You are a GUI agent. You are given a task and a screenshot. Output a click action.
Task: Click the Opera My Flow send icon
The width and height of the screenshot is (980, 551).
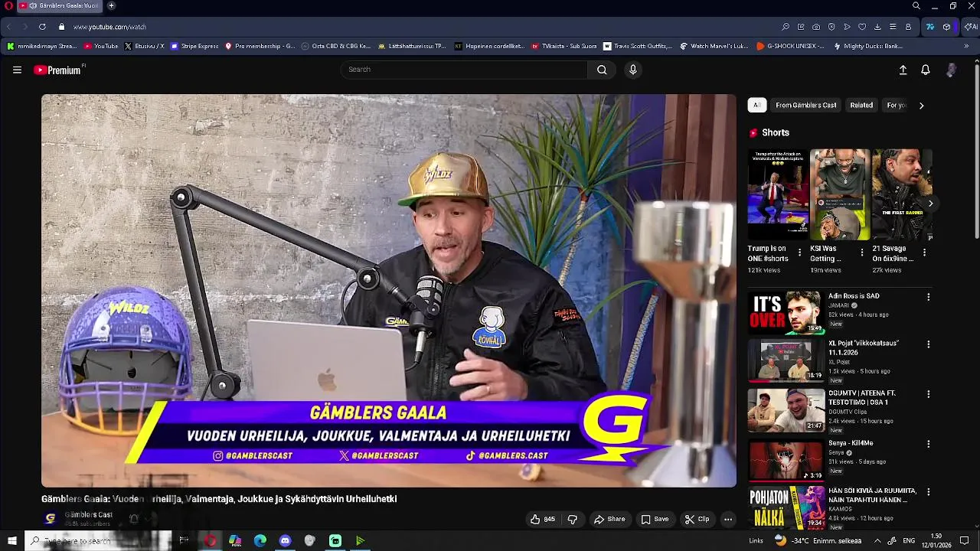click(x=847, y=27)
